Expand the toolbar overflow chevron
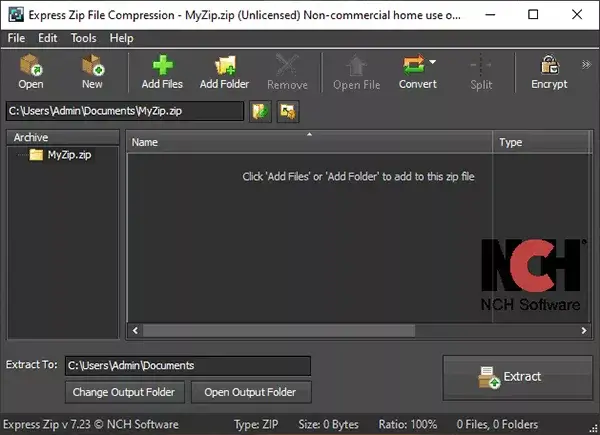Screen dimensions: 600x435 (x=586, y=64)
